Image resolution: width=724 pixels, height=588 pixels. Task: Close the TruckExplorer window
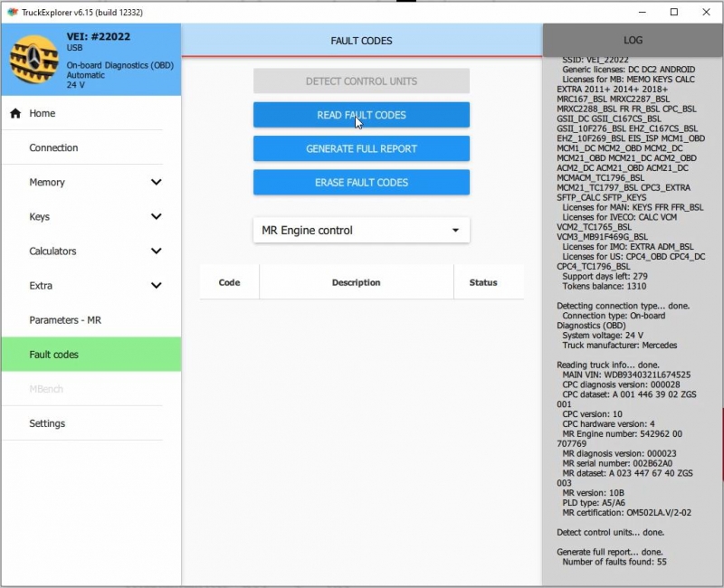tap(706, 12)
